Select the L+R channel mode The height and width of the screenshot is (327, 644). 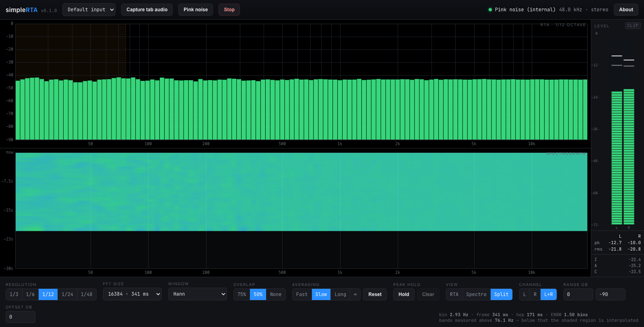point(549,294)
